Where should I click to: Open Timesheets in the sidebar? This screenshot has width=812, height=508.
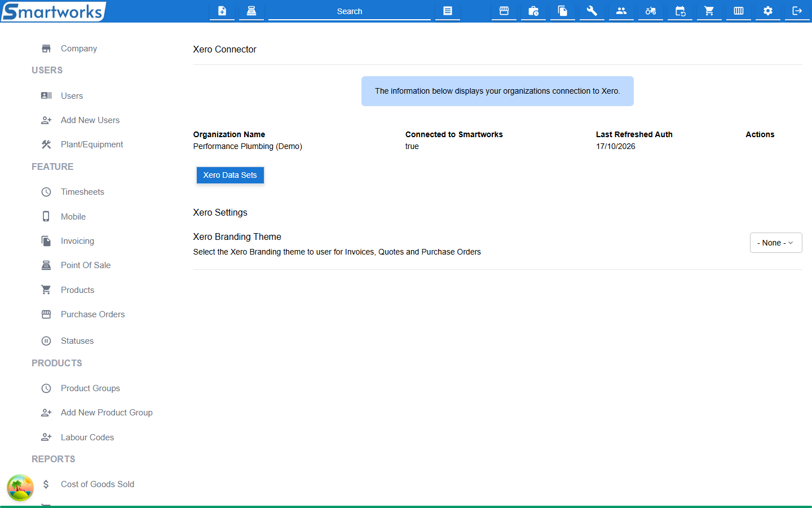(x=82, y=192)
